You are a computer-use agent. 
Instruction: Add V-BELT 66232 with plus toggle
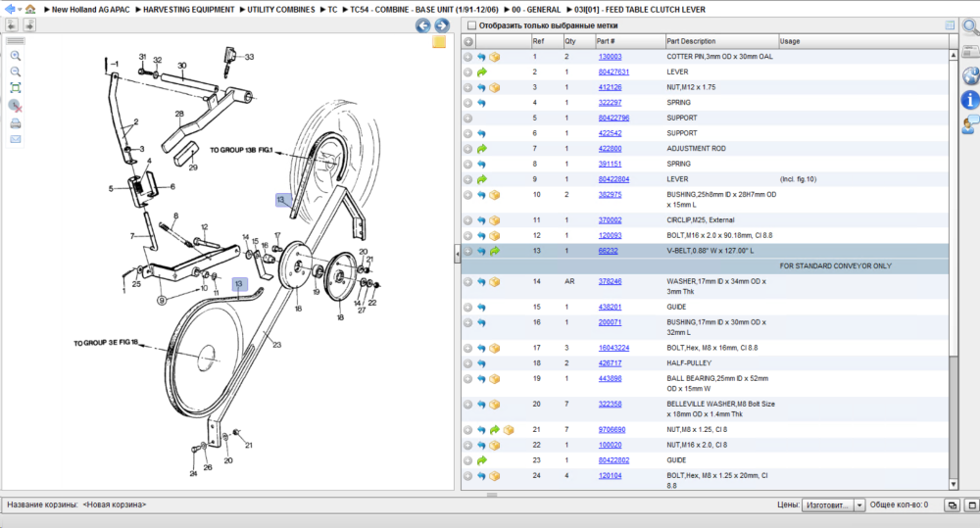(x=467, y=251)
